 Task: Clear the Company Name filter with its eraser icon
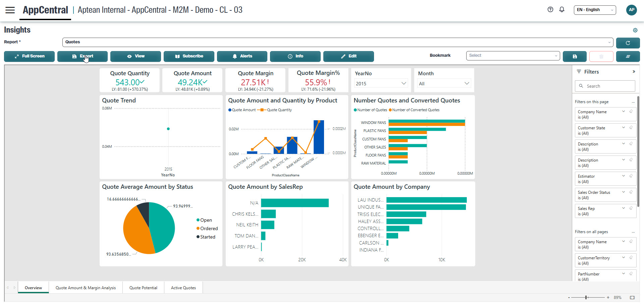point(631,111)
